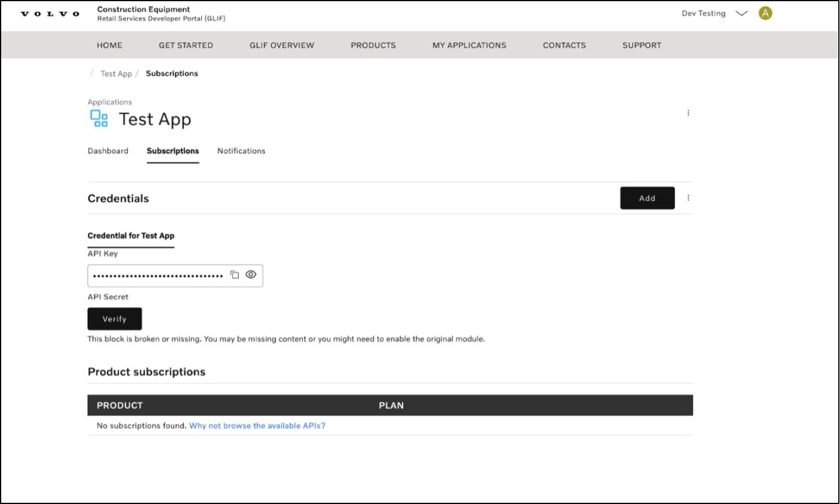Copy the API Key to clipboard

click(x=235, y=275)
